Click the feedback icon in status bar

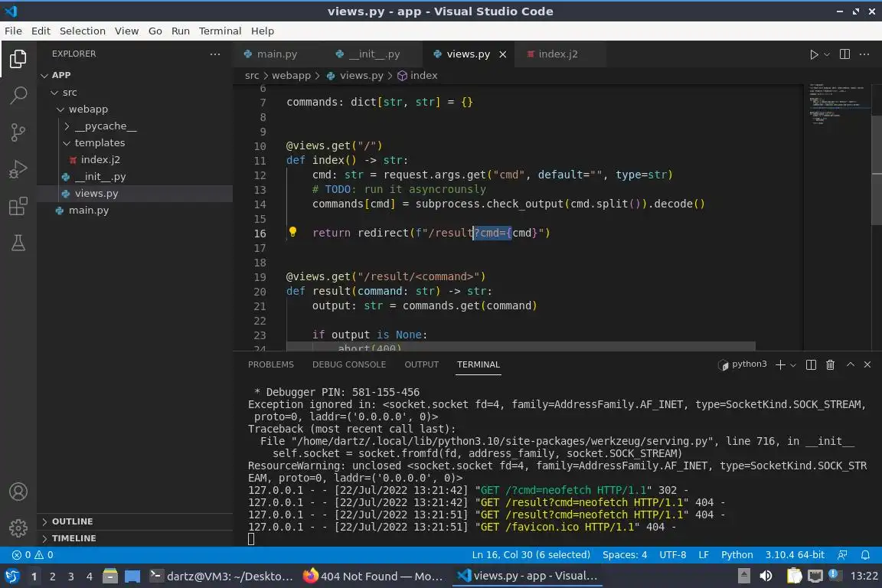[843, 555]
